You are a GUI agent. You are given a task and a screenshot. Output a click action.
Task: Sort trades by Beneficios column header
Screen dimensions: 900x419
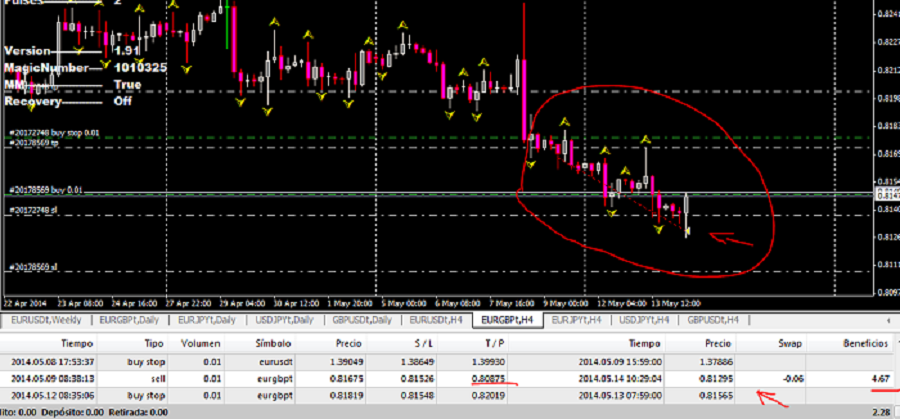tap(863, 343)
